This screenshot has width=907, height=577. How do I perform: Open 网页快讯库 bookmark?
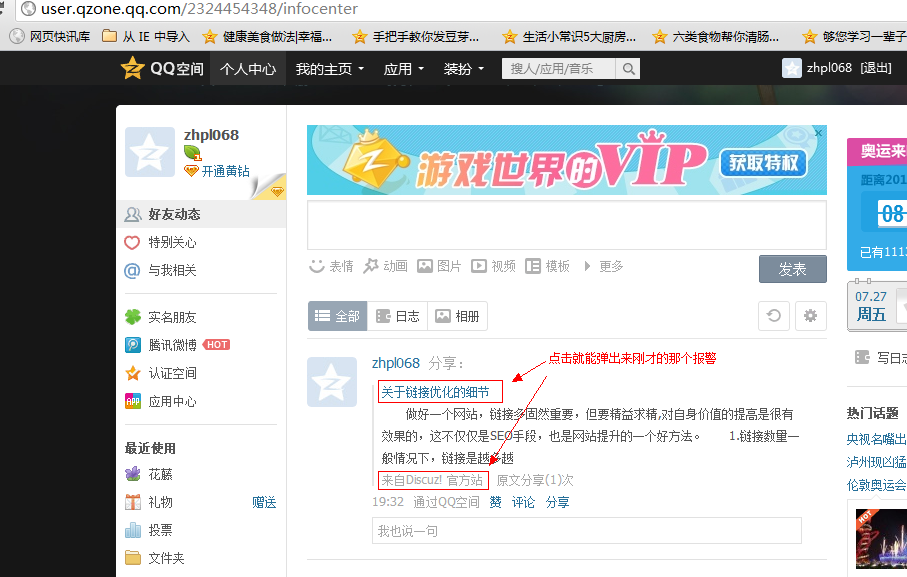[51, 36]
